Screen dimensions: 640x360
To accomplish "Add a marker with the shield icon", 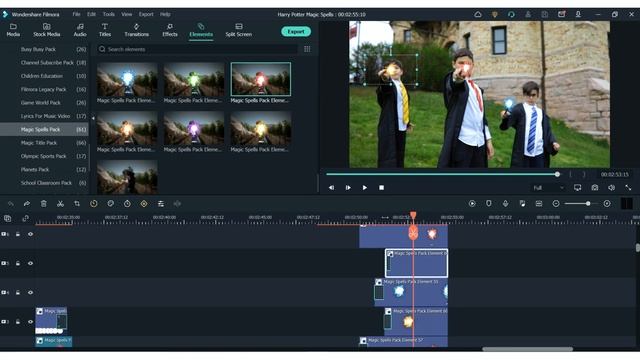I will pos(489,203).
